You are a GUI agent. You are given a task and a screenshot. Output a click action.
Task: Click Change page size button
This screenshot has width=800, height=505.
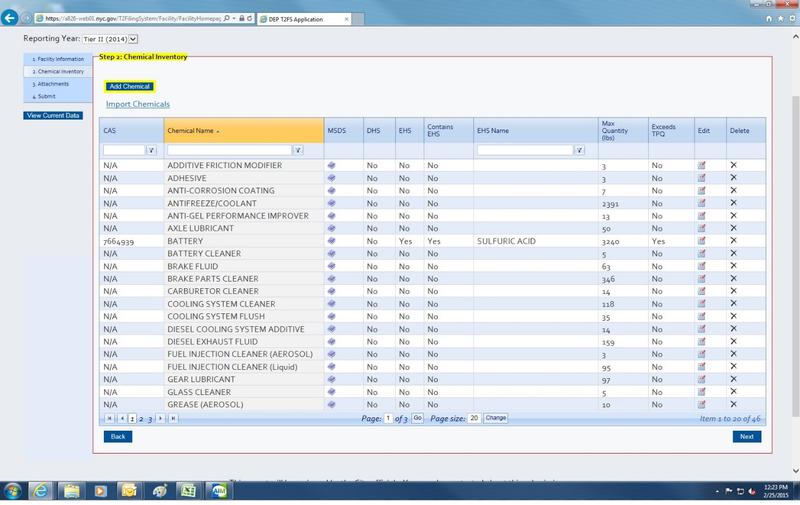(495, 418)
